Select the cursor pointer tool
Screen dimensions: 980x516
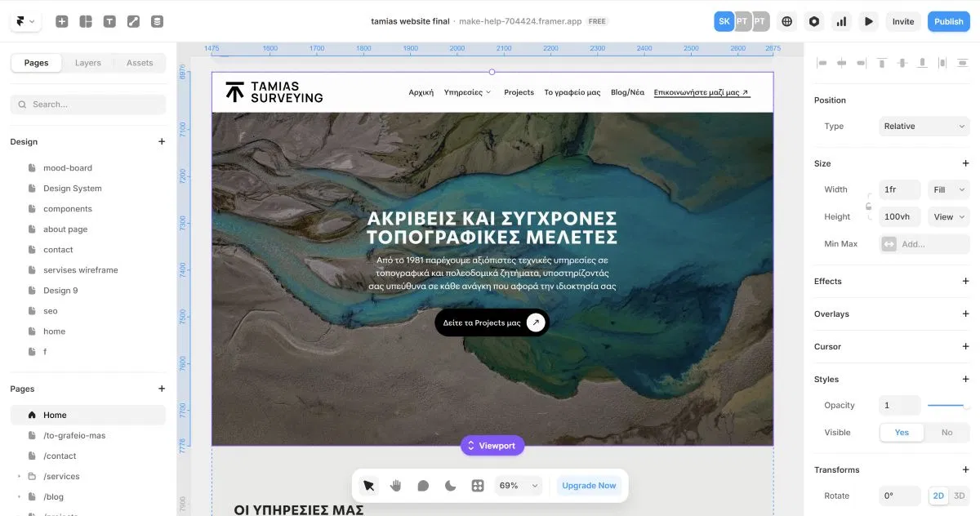tap(368, 486)
